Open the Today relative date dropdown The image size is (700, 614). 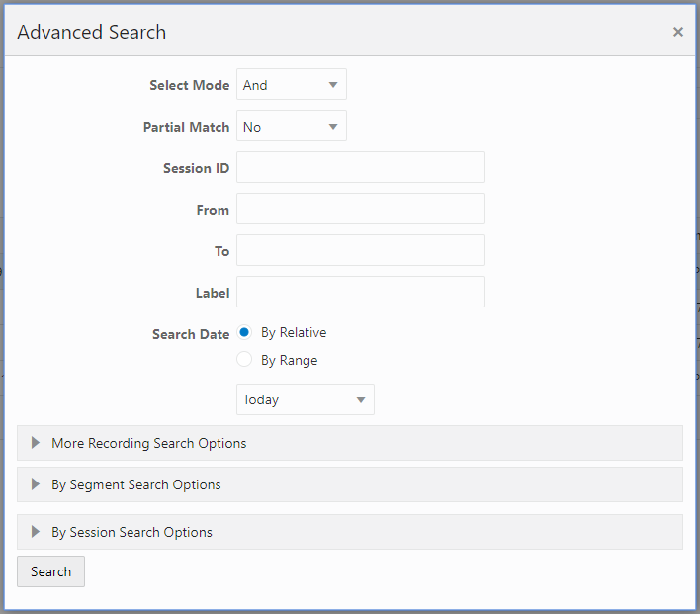305,399
